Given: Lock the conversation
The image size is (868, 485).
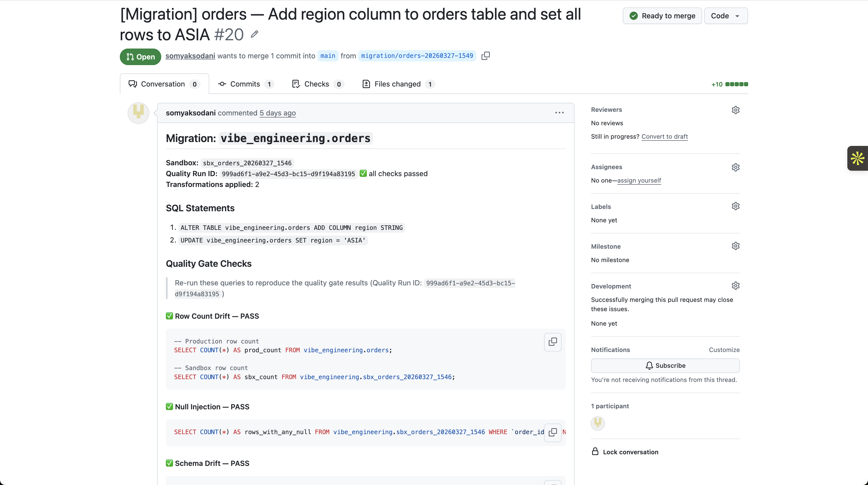Looking at the screenshot, I should coord(630,452).
